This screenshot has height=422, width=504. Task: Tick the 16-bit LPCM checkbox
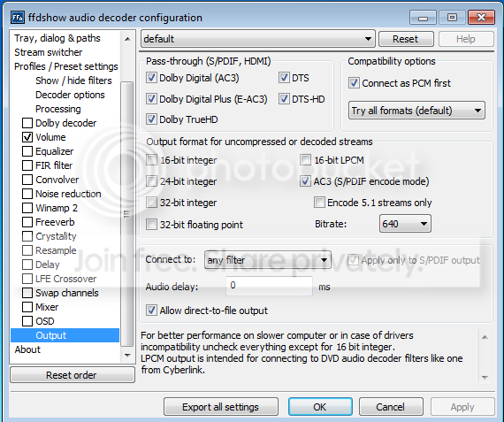[x=305, y=160]
